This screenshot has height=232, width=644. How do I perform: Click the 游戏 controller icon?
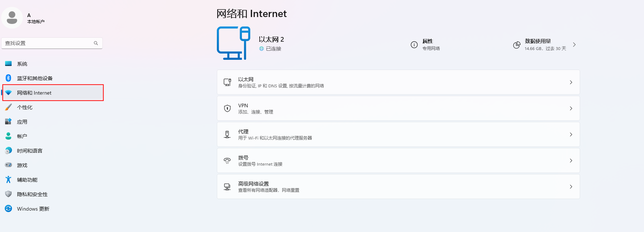[8, 165]
